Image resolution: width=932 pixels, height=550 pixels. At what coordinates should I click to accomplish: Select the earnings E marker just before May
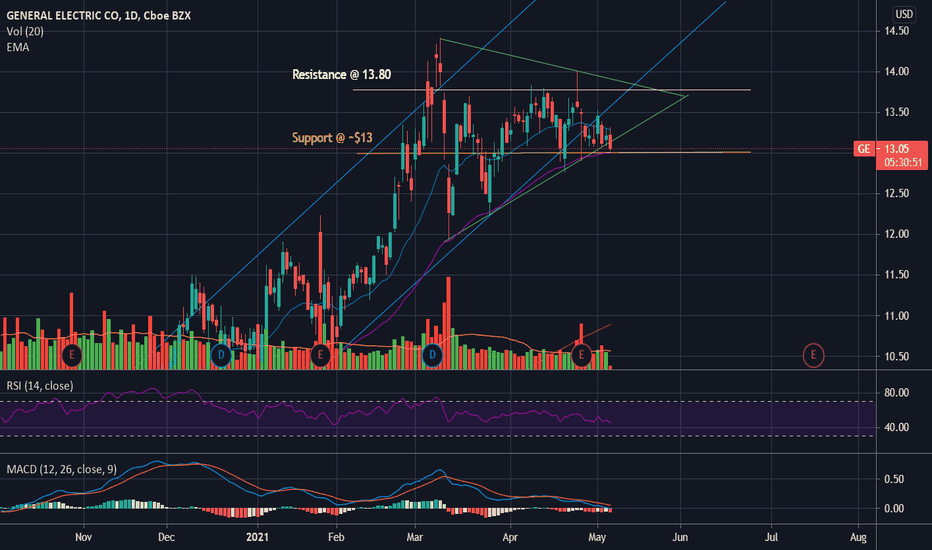pyautogui.click(x=581, y=356)
